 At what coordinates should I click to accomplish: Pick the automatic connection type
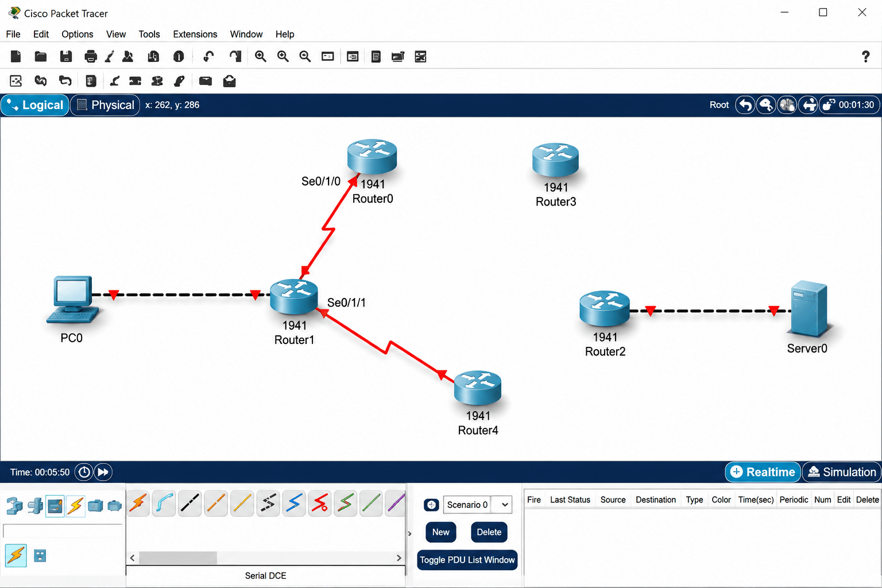[138, 503]
